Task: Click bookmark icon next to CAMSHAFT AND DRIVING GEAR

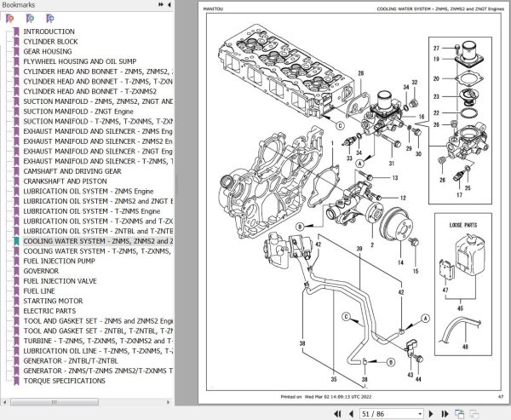Action: tap(16, 171)
